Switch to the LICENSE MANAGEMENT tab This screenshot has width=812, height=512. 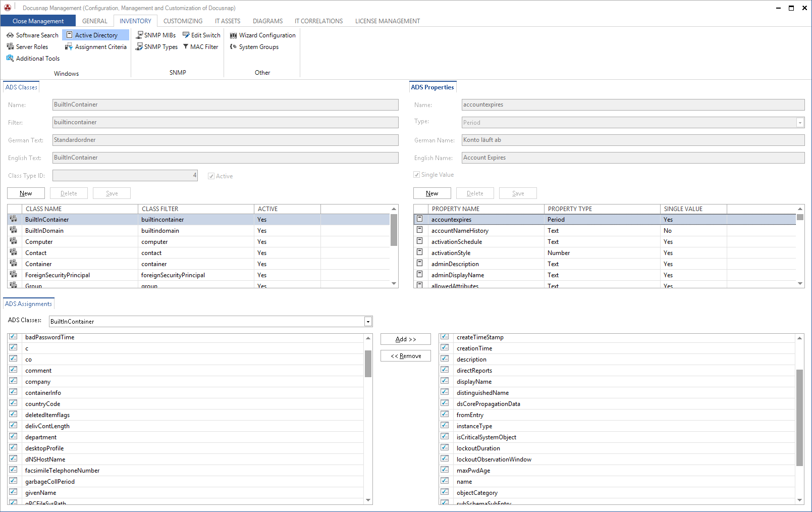coord(388,21)
